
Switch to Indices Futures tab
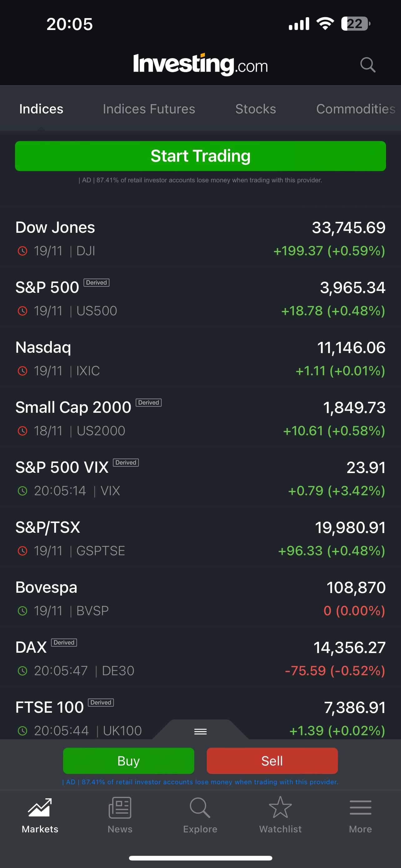(149, 109)
